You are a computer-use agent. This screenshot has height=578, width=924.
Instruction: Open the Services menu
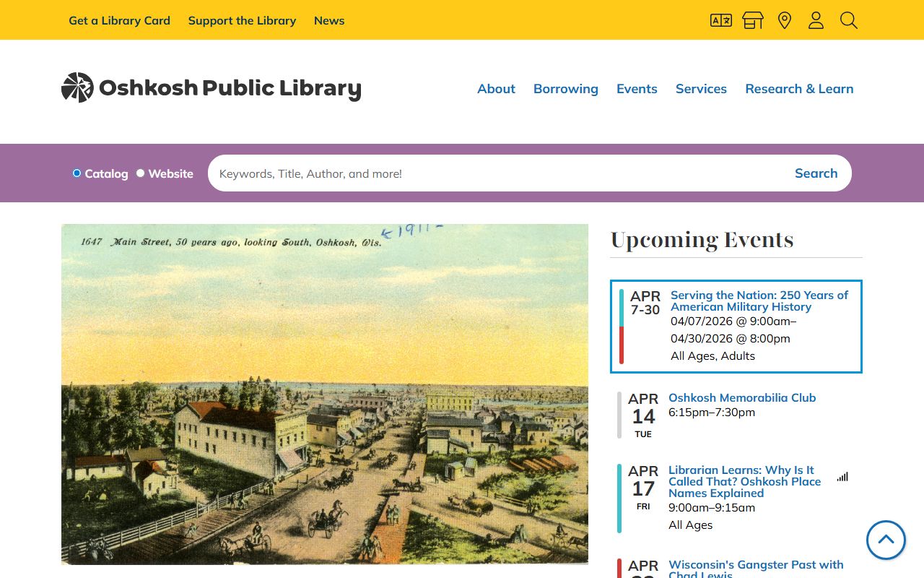701,89
